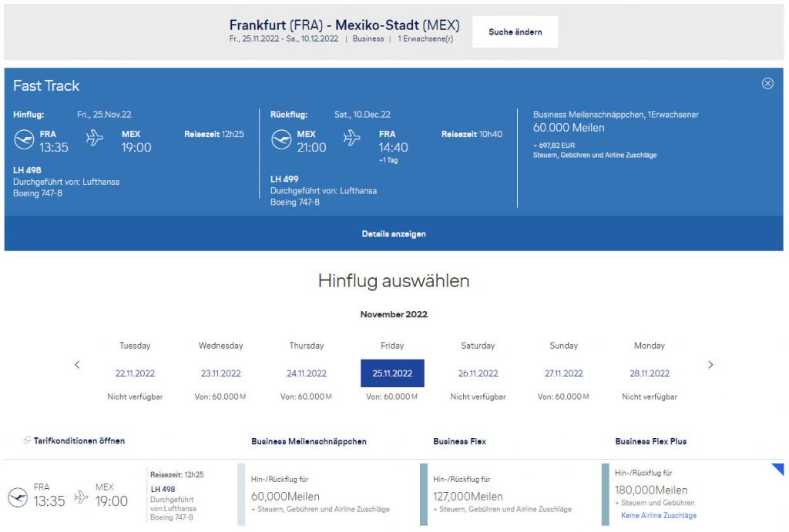The width and height of the screenshot is (789, 532).
Task: Go to previous week with left arrow
Action: tap(77, 365)
